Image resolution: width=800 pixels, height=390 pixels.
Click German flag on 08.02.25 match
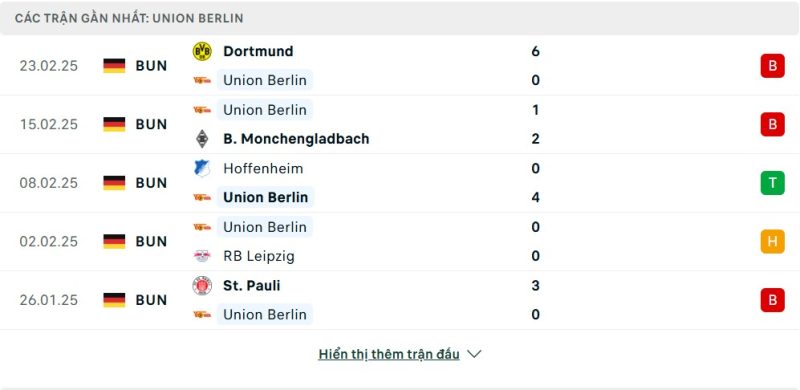[x=114, y=183]
